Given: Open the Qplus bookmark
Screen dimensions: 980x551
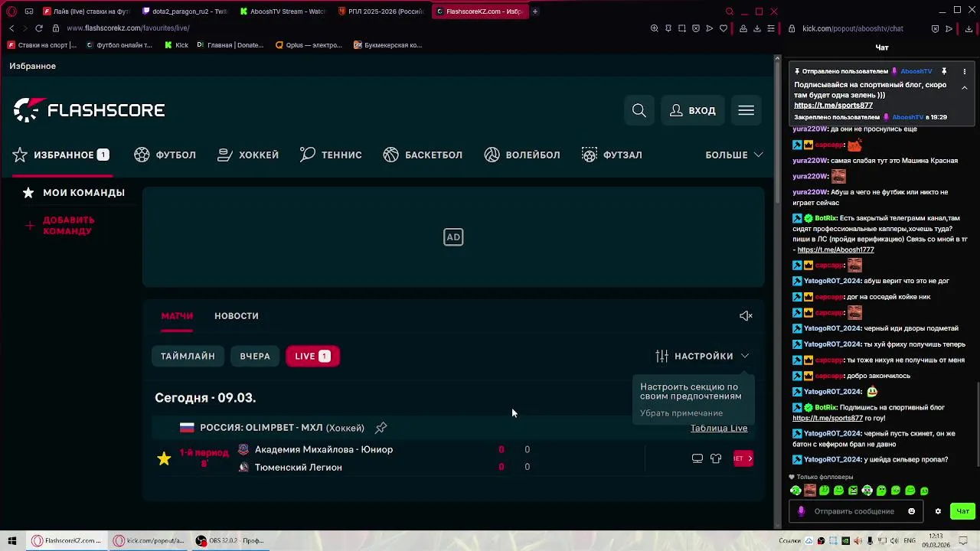Looking at the screenshot, I should coord(309,45).
